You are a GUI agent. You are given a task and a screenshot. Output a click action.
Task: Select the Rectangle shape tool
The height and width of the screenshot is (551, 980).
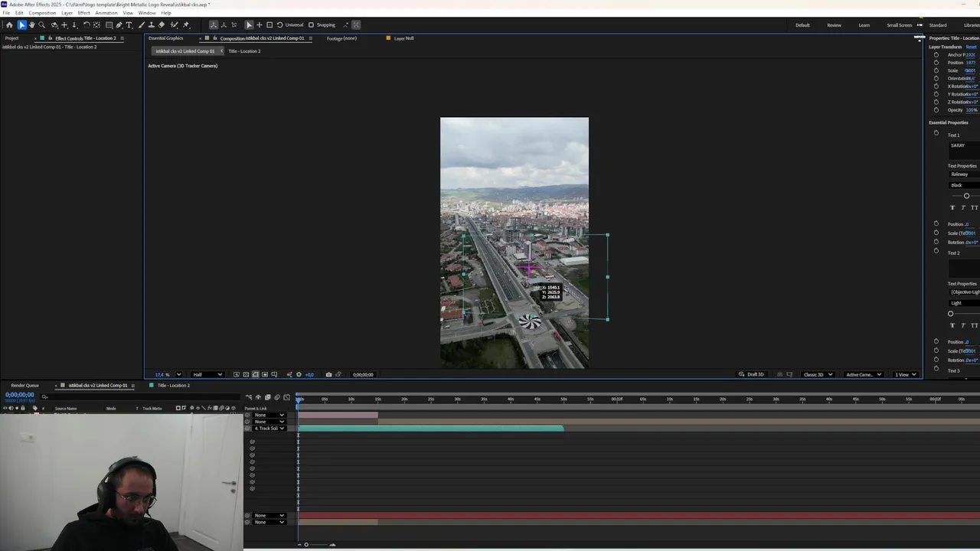click(x=109, y=25)
